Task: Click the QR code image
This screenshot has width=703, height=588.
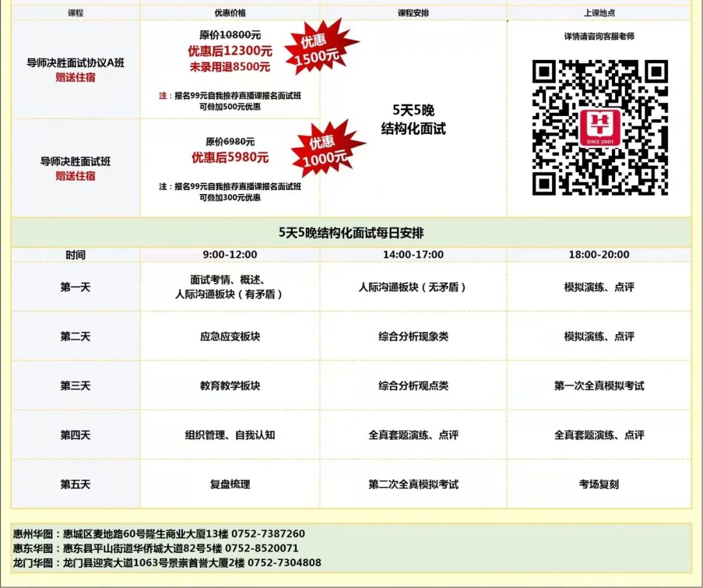Action: pyautogui.click(x=600, y=128)
